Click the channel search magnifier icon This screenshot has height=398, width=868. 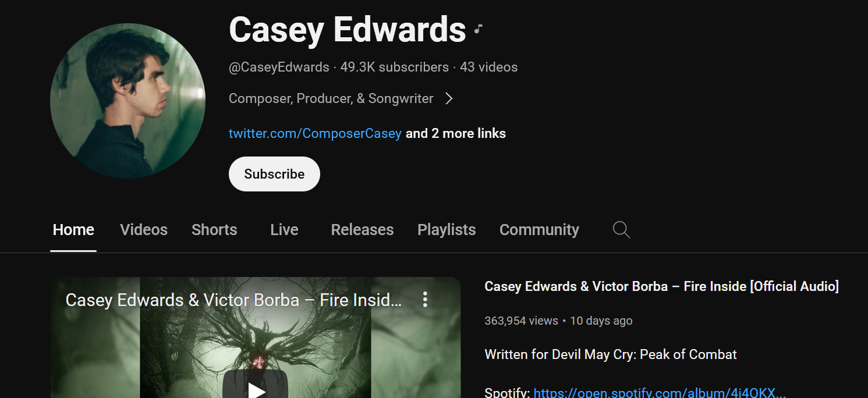click(621, 230)
